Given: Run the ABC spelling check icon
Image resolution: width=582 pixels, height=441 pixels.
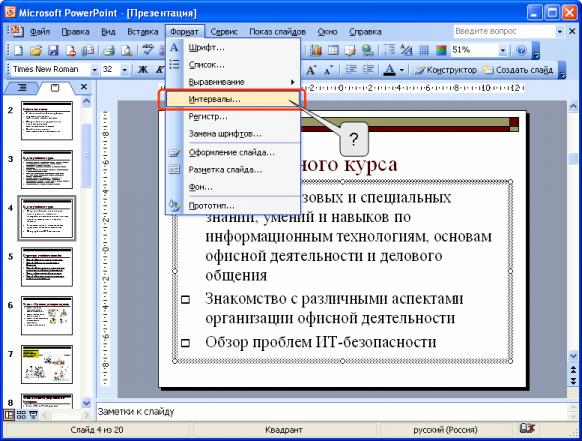Looking at the screenshot, I should click(x=147, y=50).
